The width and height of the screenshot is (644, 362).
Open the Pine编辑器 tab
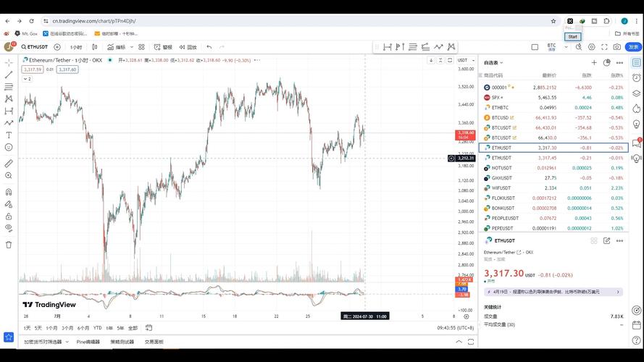(88, 342)
